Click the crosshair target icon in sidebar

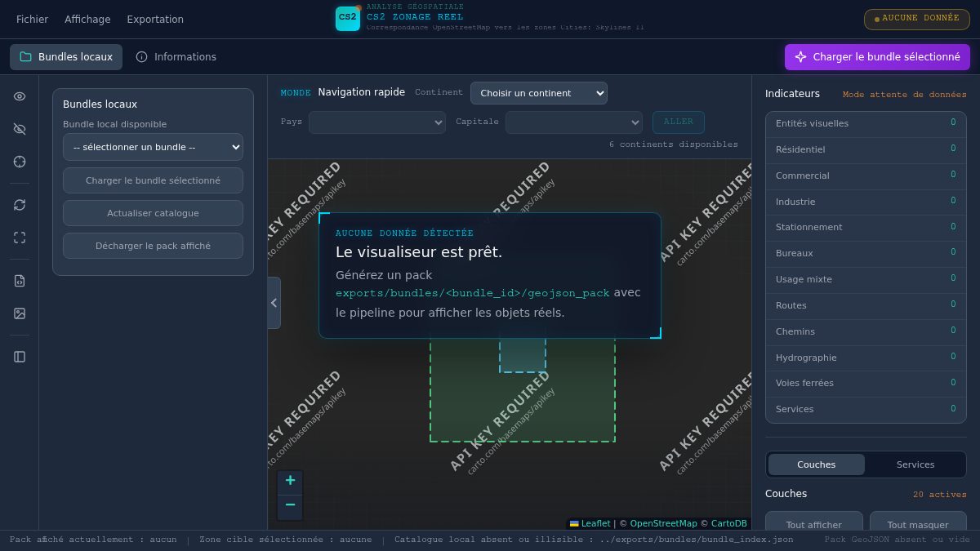[20, 162]
